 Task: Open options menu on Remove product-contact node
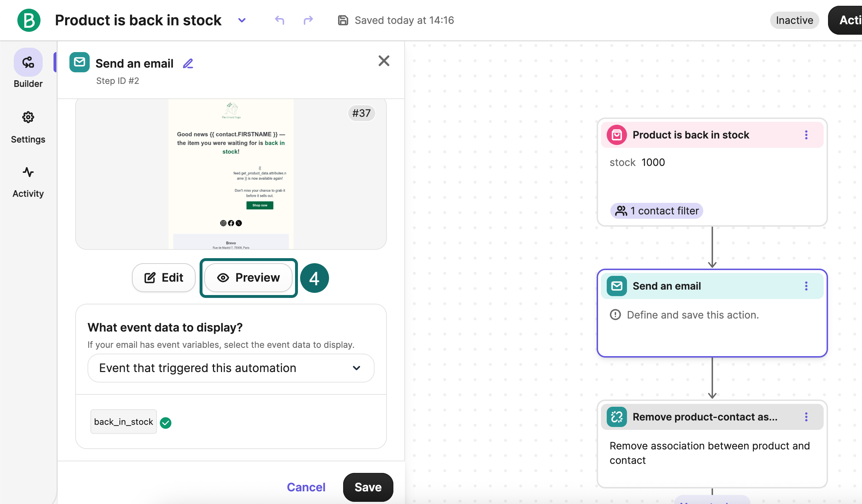(806, 417)
